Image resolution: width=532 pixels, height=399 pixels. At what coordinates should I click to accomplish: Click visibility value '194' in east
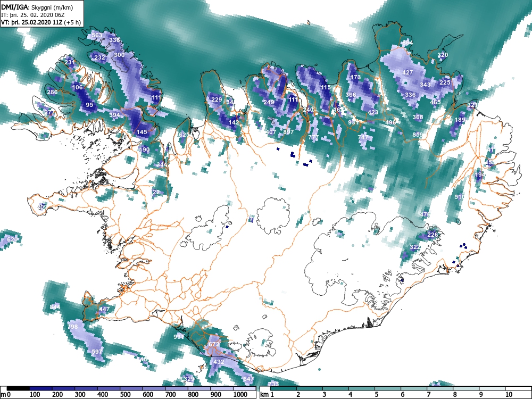(480, 174)
